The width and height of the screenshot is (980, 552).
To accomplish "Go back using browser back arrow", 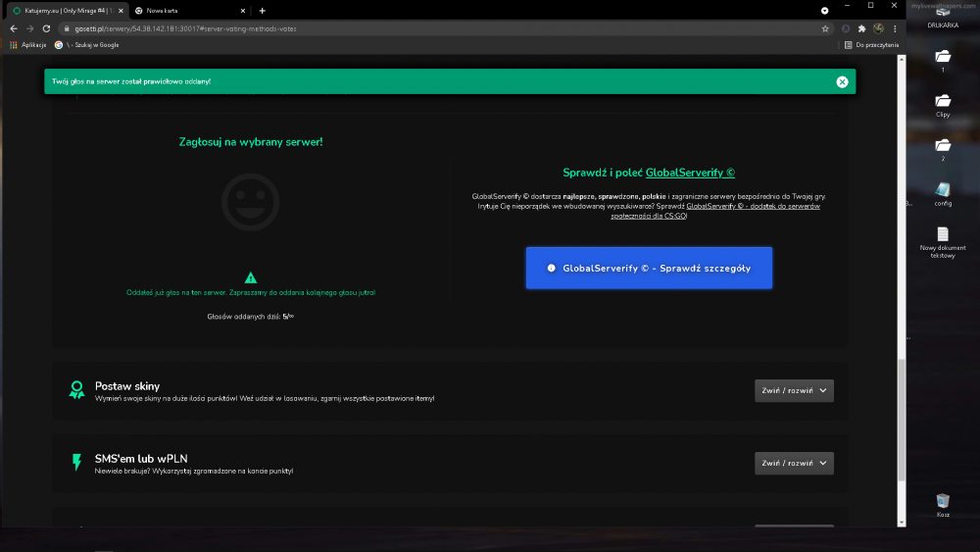I will [x=14, y=28].
